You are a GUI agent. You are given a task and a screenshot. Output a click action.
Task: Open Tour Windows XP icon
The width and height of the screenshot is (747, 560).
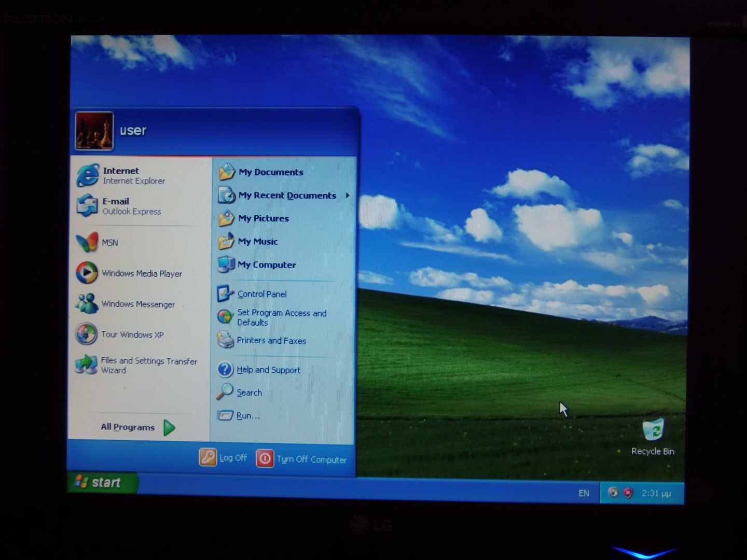(x=86, y=334)
